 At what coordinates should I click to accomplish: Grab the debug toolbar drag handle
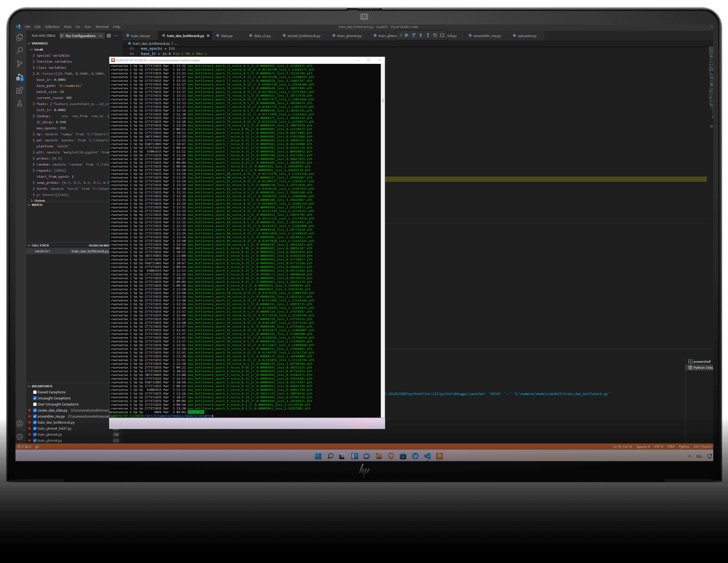click(401, 35)
